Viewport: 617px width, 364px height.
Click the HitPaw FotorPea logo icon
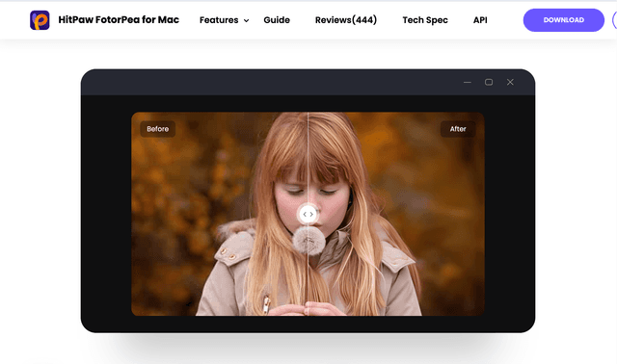(x=40, y=20)
